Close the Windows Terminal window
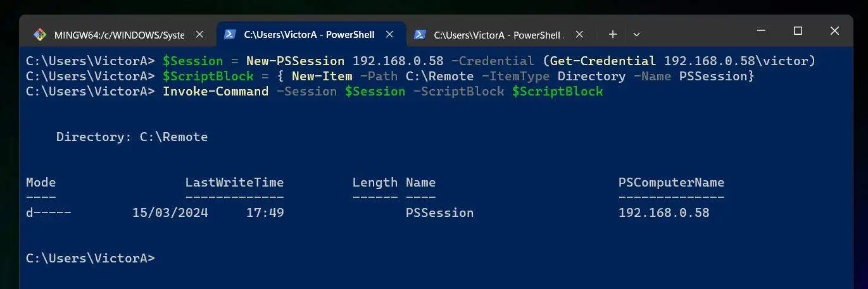Image resolution: width=868 pixels, height=289 pixels. point(834,31)
